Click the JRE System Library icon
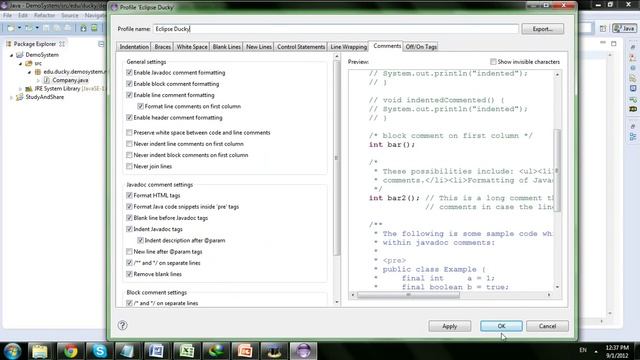 29,89
